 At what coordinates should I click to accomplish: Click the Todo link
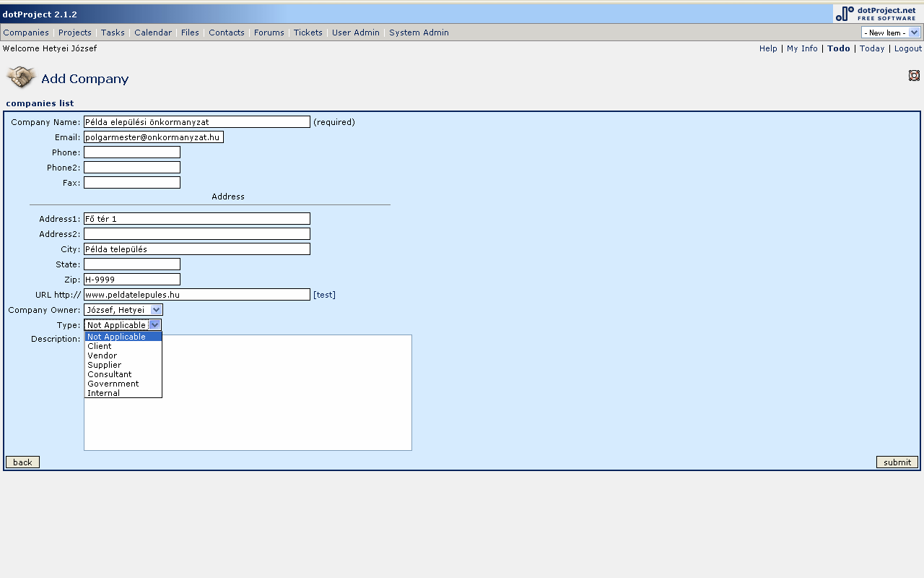pyautogui.click(x=839, y=48)
